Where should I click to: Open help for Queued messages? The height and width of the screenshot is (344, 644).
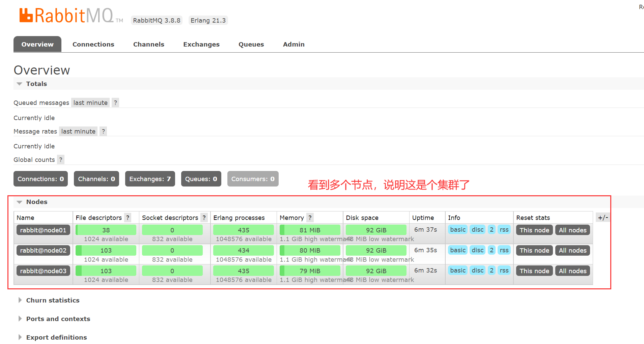tap(115, 103)
